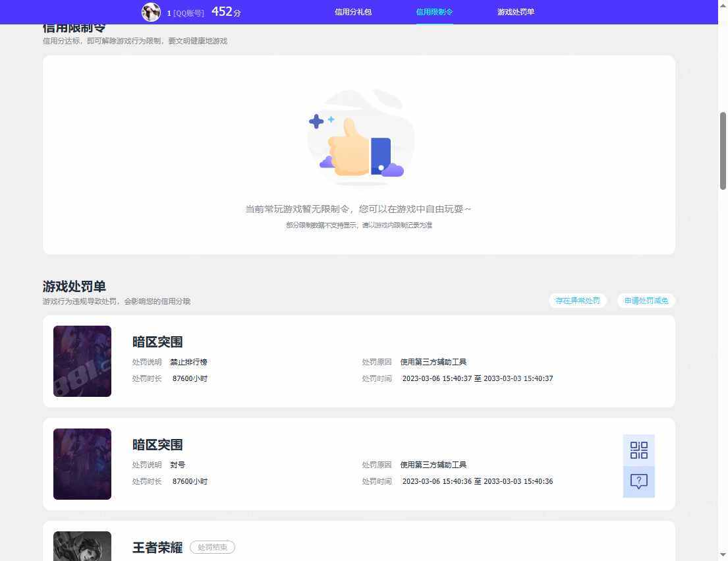Click 使用第三方辅助工具 in the 禁止排行榜 card
Image resolution: width=728 pixels, height=561 pixels.
tap(434, 362)
